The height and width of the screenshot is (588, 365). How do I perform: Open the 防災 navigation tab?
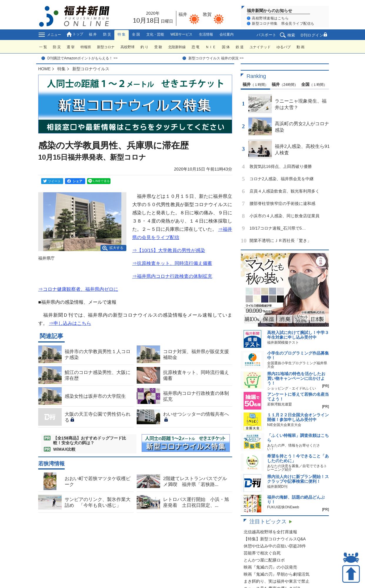pos(107,35)
